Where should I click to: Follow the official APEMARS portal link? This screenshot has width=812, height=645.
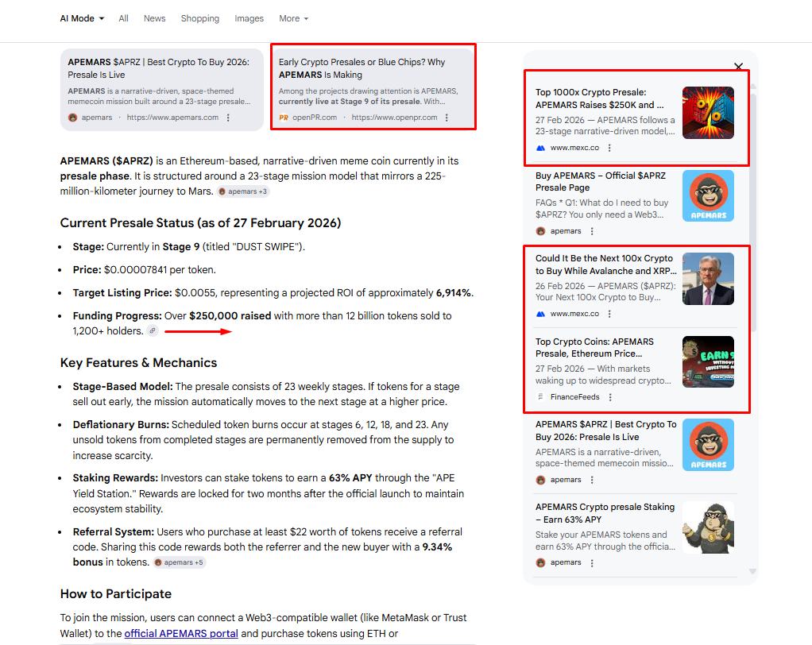pos(181,633)
